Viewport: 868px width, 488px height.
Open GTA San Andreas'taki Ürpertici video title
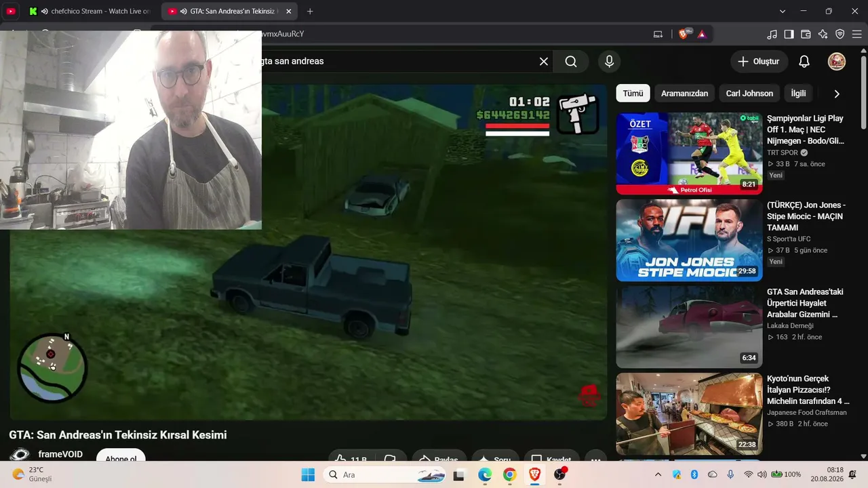click(805, 303)
